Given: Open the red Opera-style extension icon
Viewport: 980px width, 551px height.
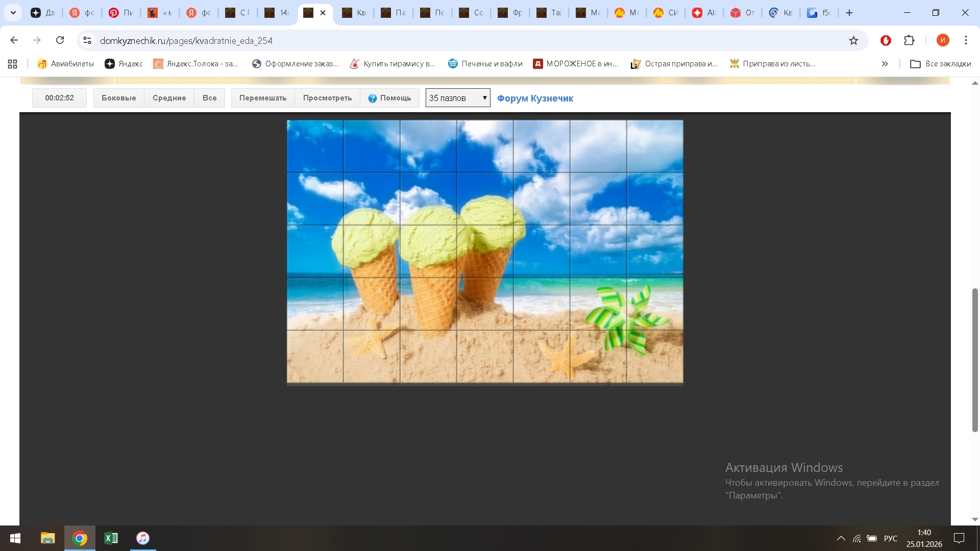Looking at the screenshot, I should pos(886,40).
